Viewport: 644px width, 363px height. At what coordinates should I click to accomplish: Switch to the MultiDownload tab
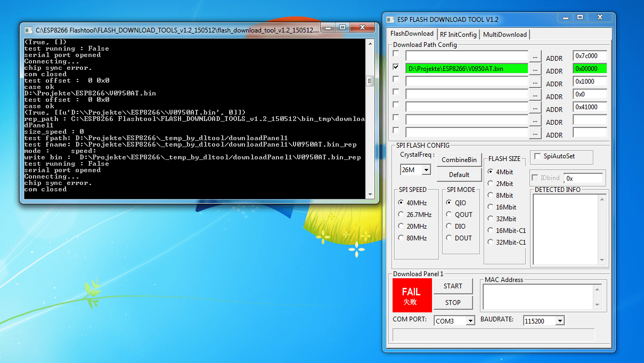click(505, 35)
